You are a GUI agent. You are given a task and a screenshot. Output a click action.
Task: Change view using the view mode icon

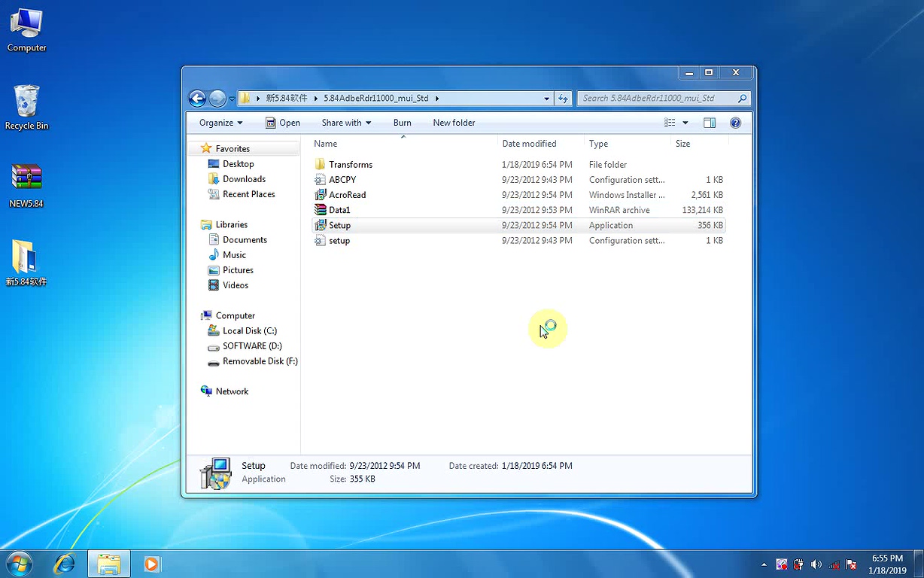pos(670,123)
